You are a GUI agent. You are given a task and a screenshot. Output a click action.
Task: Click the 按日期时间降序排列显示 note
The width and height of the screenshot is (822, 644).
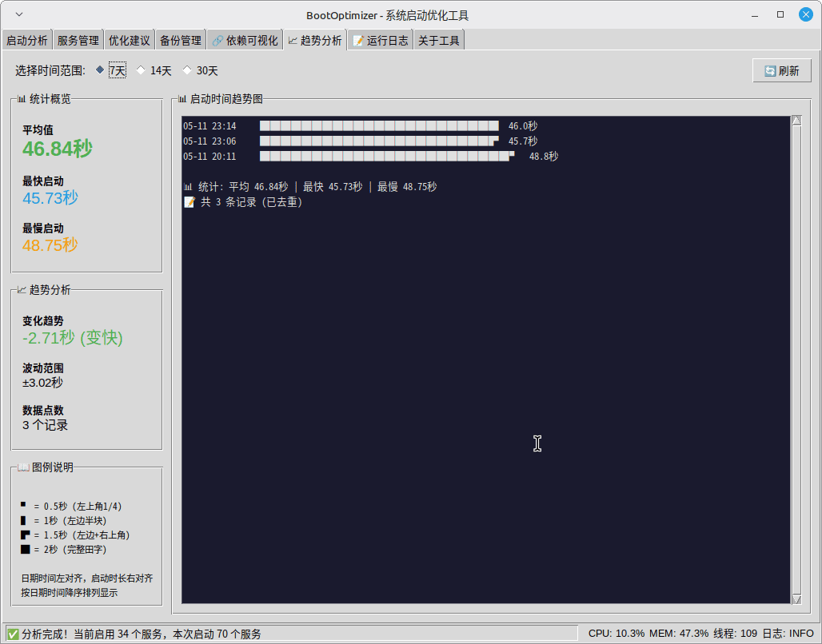[x=70, y=593]
